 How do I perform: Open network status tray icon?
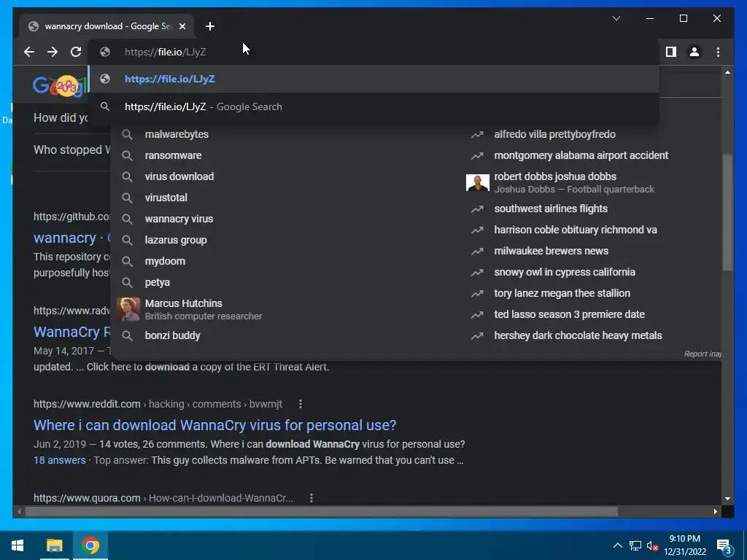(635, 545)
